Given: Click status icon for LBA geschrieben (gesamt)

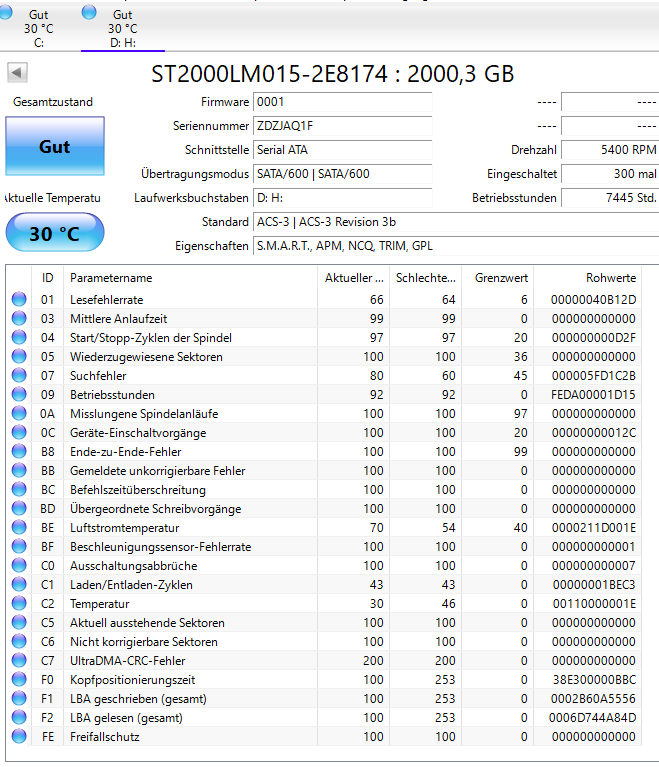Looking at the screenshot, I should tap(19, 699).
